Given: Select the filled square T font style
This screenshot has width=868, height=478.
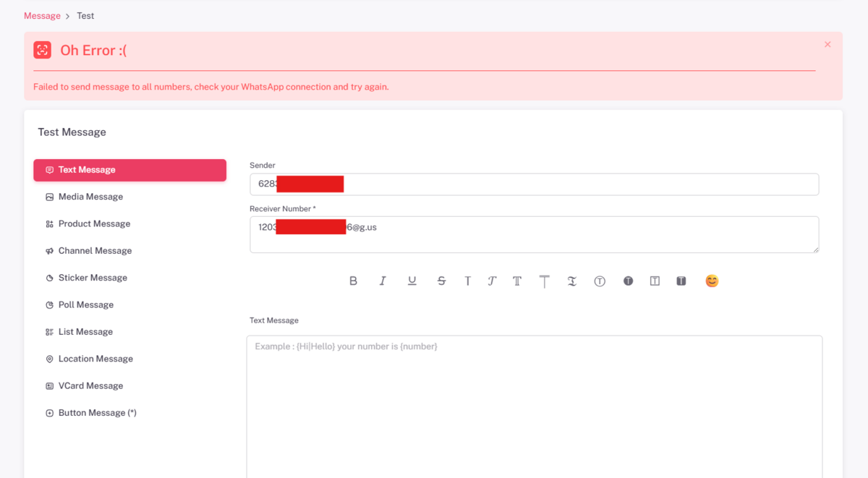Looking at the screenshot, I should 681,281.
